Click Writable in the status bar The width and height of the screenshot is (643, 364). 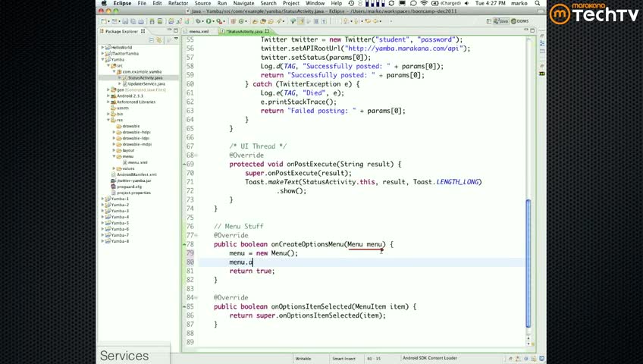[x=303, y=359]
